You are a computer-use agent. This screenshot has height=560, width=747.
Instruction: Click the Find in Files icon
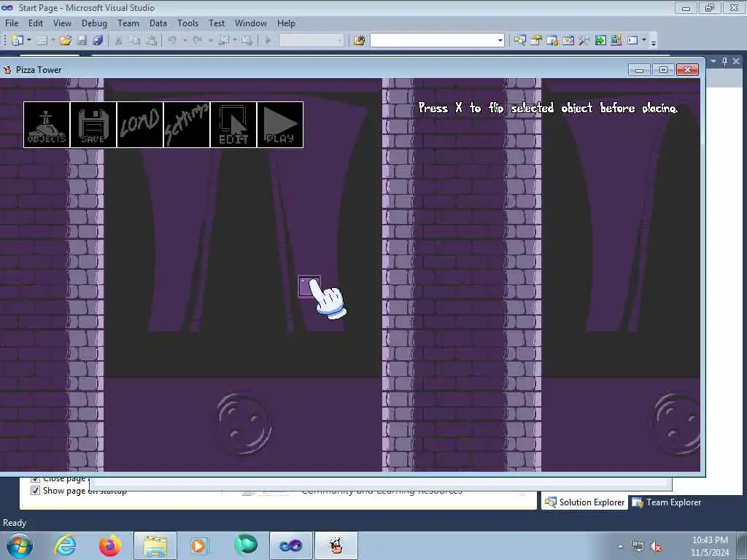click(x=359, y=41)
